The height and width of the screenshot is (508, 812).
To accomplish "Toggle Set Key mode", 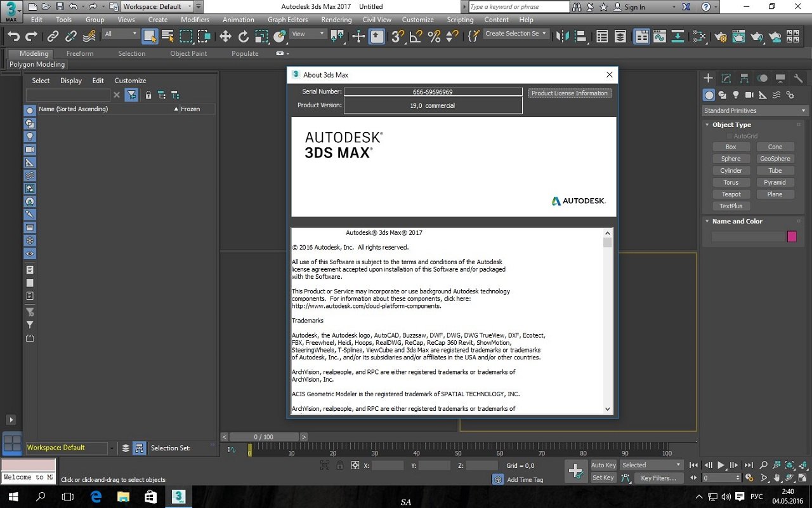I will (603, 478).
